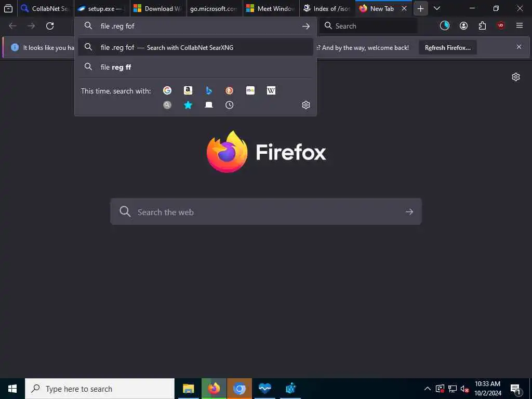The image size is (532, 399).
Task: Open the network tray icon
Action: pyautogui.click(x=453, y=389)
